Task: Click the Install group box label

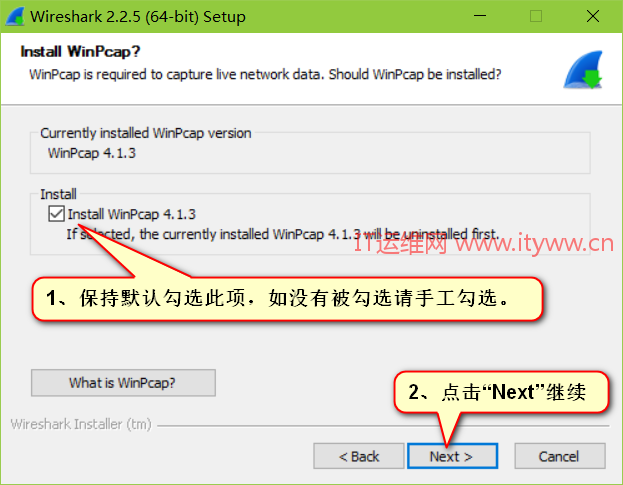Action: [x=58, y=194]
